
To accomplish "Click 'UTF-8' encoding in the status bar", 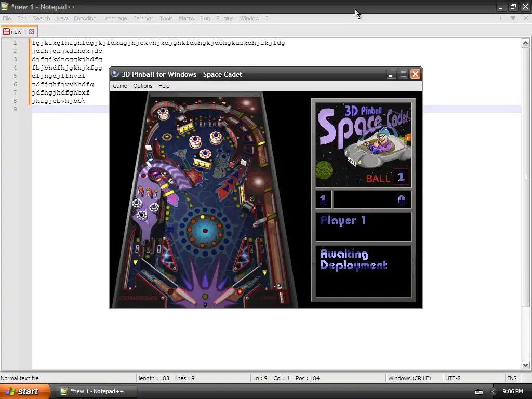I will [453, 378].
